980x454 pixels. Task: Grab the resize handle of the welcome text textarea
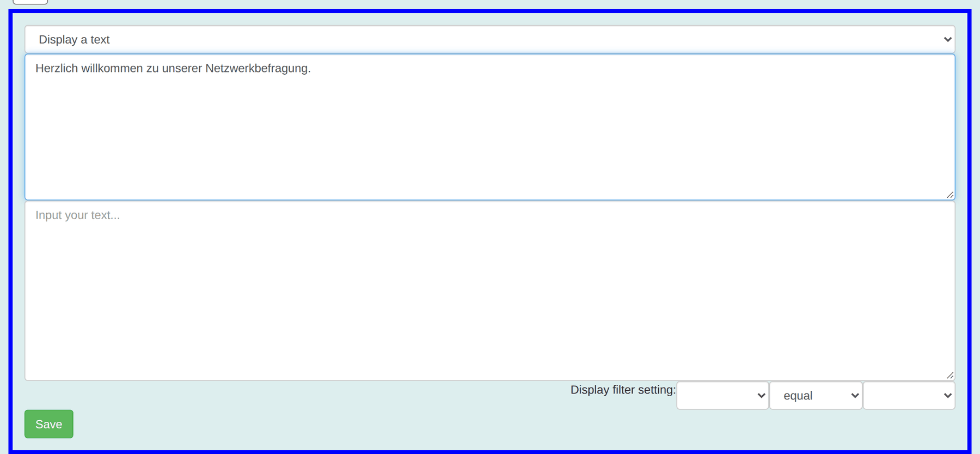point(950,195)
